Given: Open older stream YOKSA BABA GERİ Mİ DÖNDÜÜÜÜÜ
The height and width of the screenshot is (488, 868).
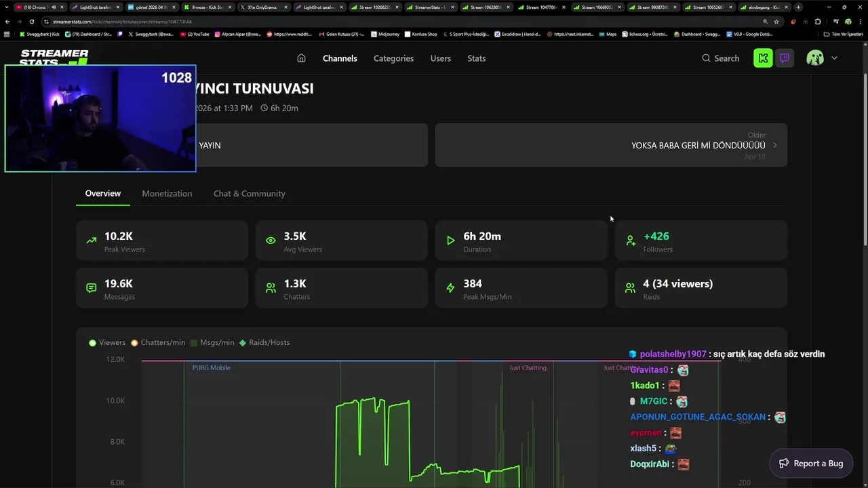Looking at the screenshot, I should (610, 145).
